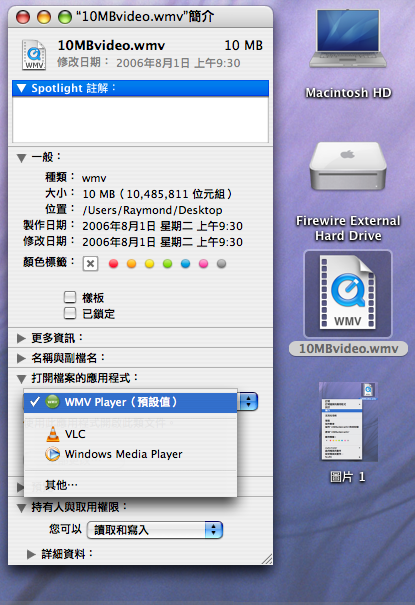This screenshot has width=415, height=605.
Task: Apply the orange color label
Action: click(132, 264)
